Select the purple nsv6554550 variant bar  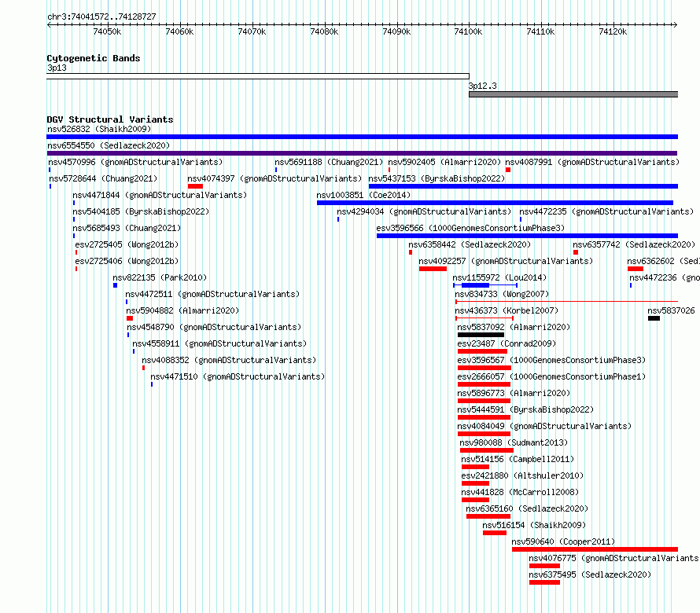coord(362,153)
